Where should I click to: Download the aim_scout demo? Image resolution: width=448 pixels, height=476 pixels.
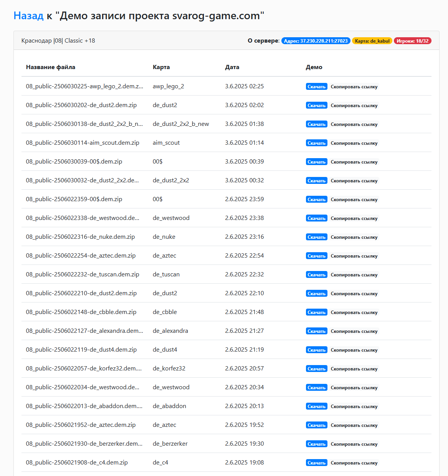(x=317, y=143)
